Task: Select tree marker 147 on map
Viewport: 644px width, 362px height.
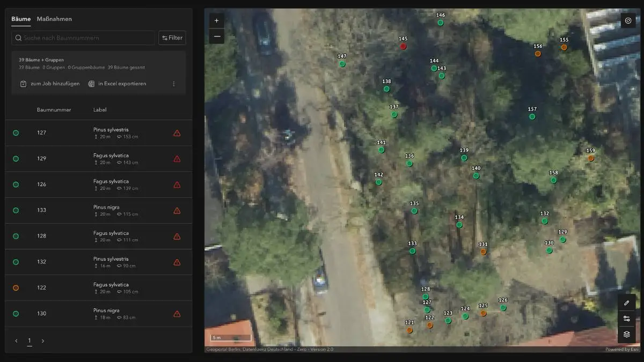Action: (x=342, y=64)
